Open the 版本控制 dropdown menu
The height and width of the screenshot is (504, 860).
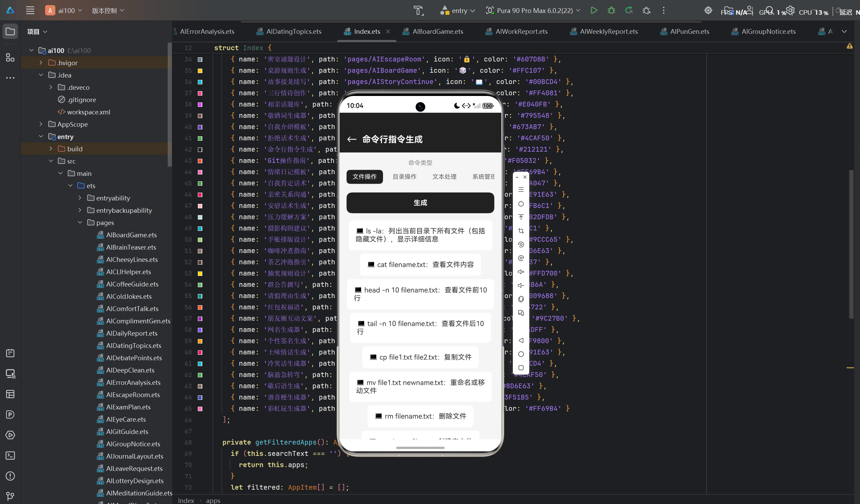point(108,11)
